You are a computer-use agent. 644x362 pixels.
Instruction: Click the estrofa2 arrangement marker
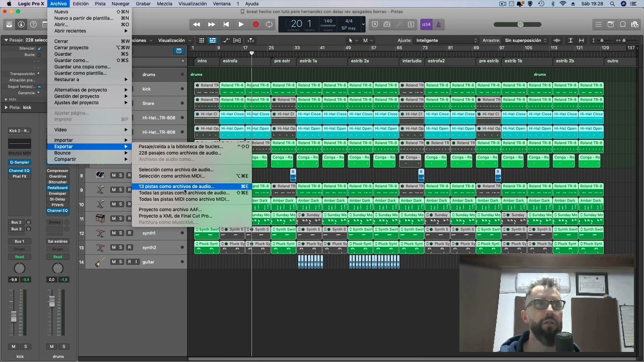point(450,61)
